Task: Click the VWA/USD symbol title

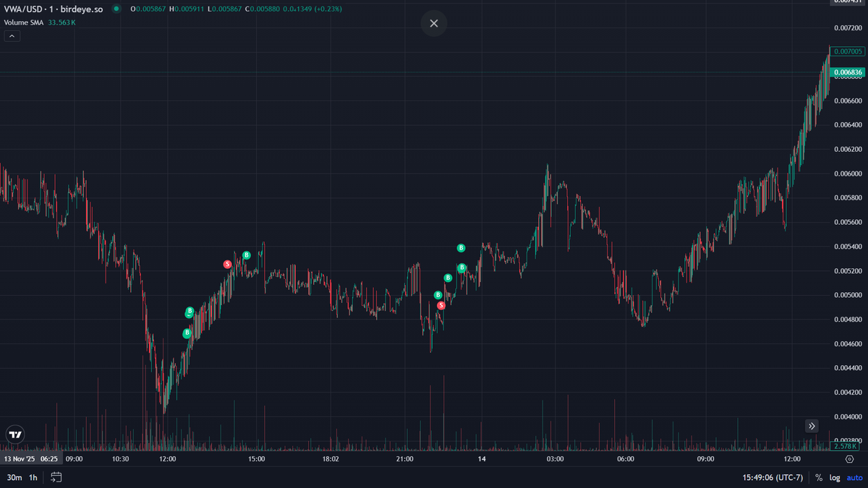Action: pos(54,9)
